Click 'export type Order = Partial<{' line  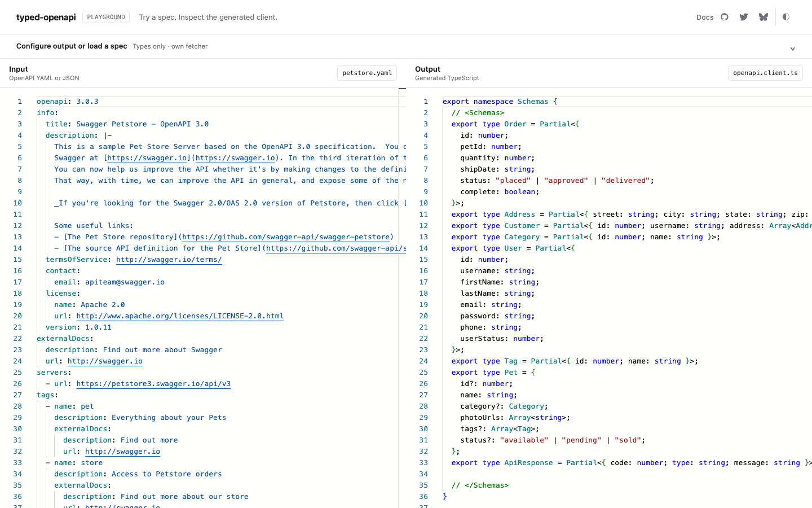[x=515, y=124]
